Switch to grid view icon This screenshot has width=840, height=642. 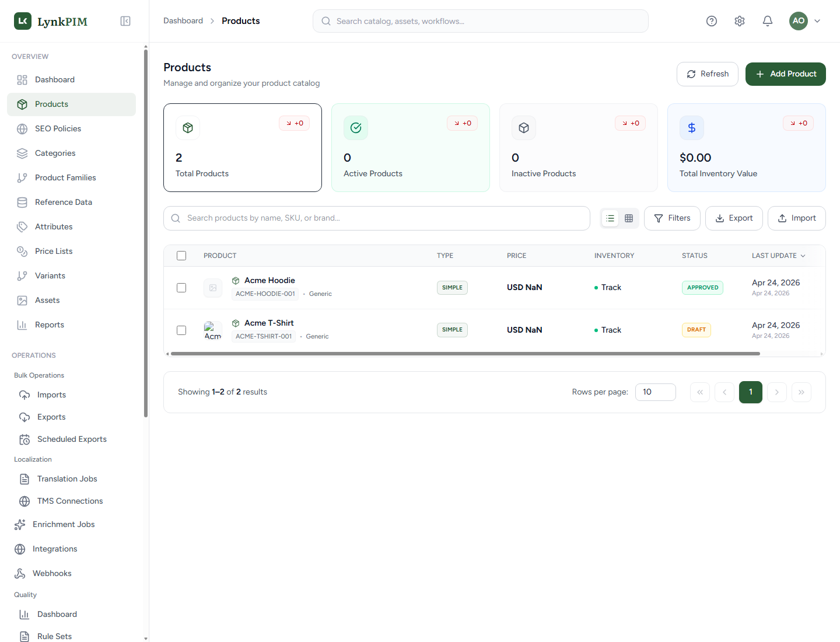629,218
